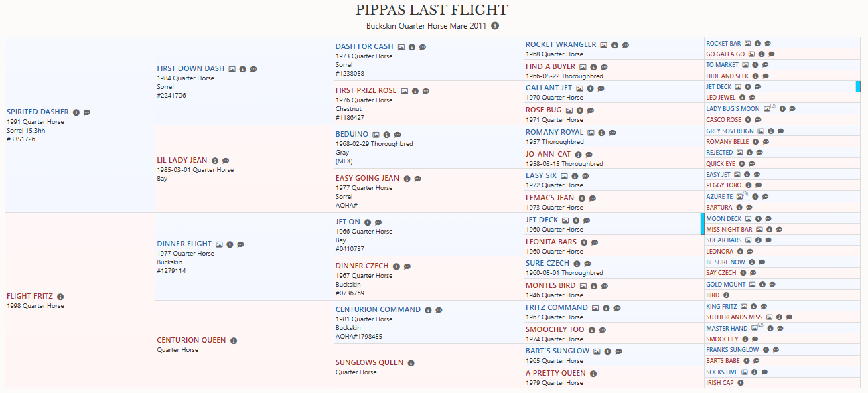
Task: Open photo icon next to Rocket Wrangler
Action: click(x=603, y=45)
